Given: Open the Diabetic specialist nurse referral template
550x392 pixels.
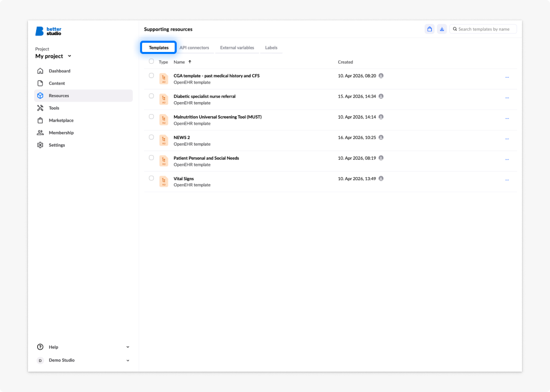Looking at the screenshot, I should (205, 96).
